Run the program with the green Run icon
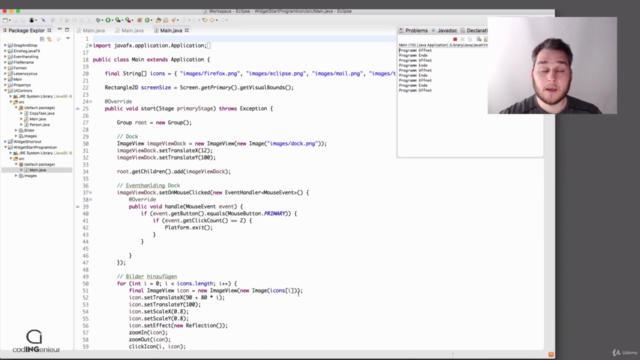 pos(108,20)
